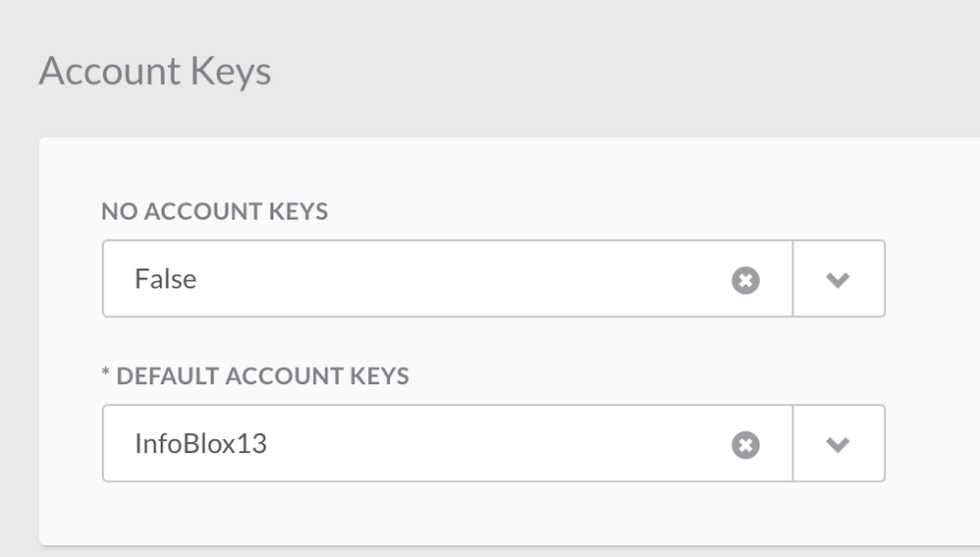Clear the False value with x icon
Image resolution: width=980 pixels, height=557 pixels.
(x=745, y=280)
